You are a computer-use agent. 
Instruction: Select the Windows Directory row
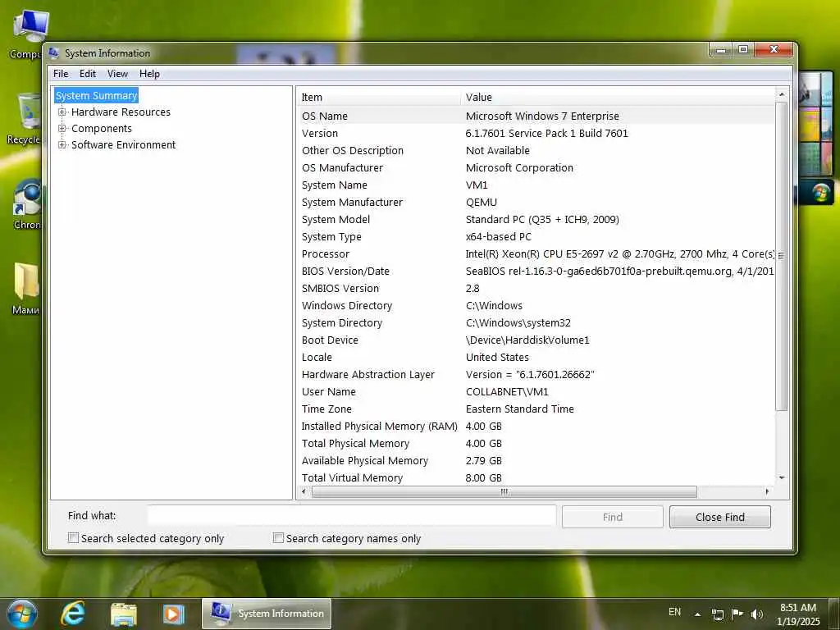pos(536,305)
